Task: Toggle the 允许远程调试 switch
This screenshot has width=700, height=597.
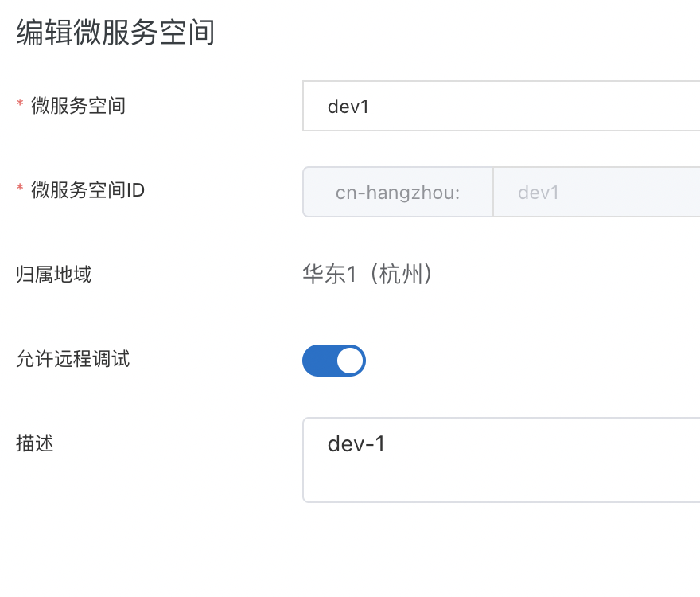Action: click(334, 361)
